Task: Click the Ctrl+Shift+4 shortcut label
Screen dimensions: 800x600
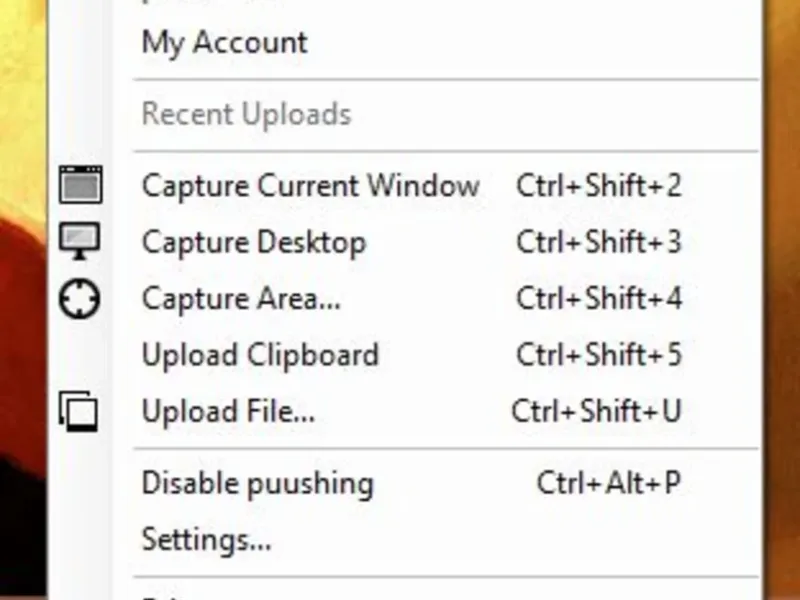Action: (598, 298)
